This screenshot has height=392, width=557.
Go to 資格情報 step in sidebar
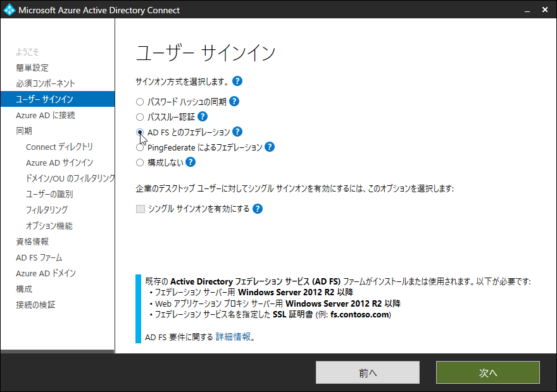coord(32,242)
